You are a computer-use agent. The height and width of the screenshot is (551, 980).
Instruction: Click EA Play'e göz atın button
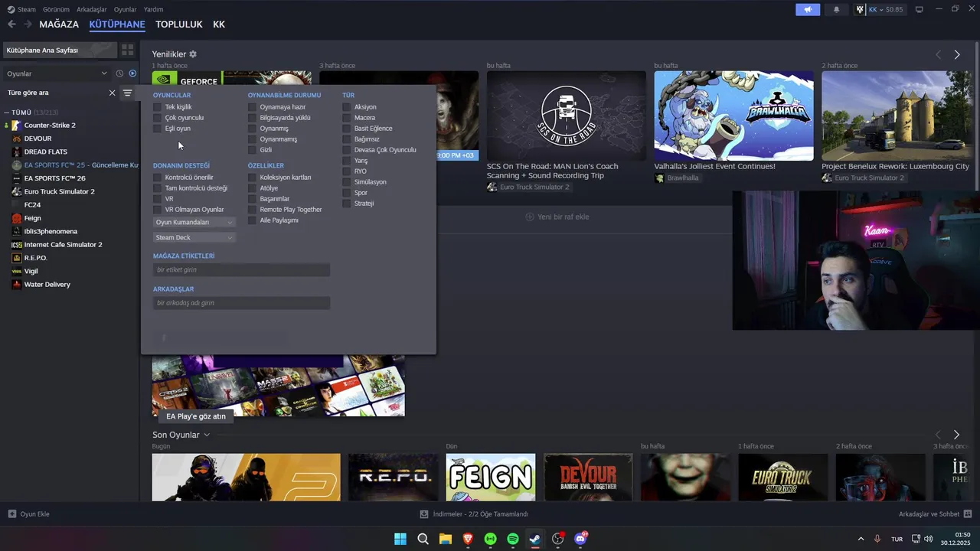196,416
